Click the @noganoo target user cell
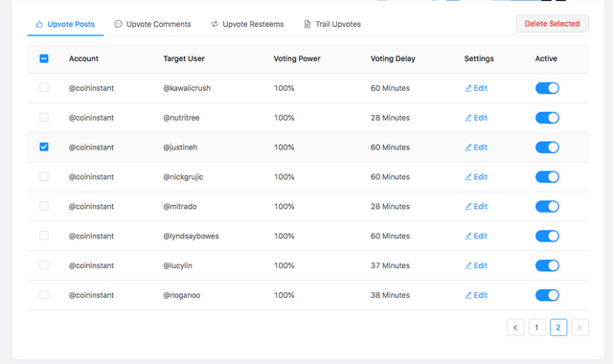The width and height of the screenshot is (613, 364). click(x=182, y=295)
